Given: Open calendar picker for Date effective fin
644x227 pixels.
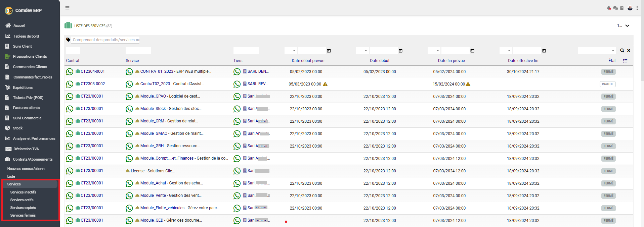Looking at the screenshot, I should click(x=544, y=51).
